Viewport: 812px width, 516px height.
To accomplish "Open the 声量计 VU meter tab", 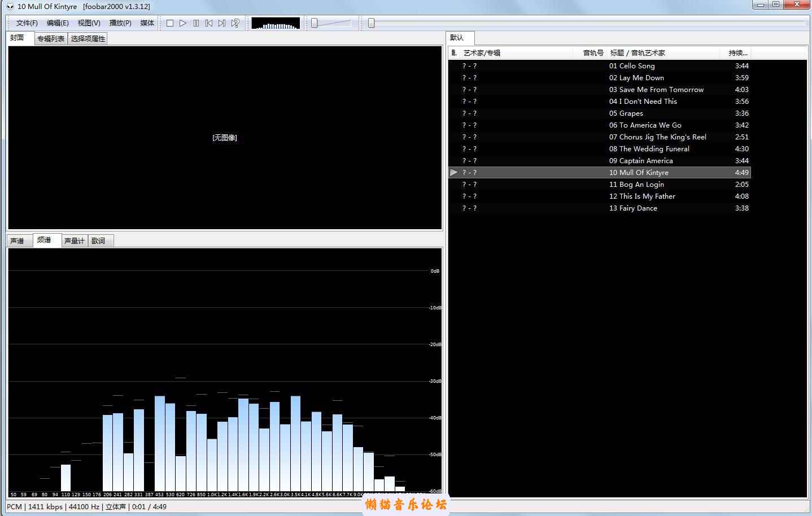I will pos(75,241).
